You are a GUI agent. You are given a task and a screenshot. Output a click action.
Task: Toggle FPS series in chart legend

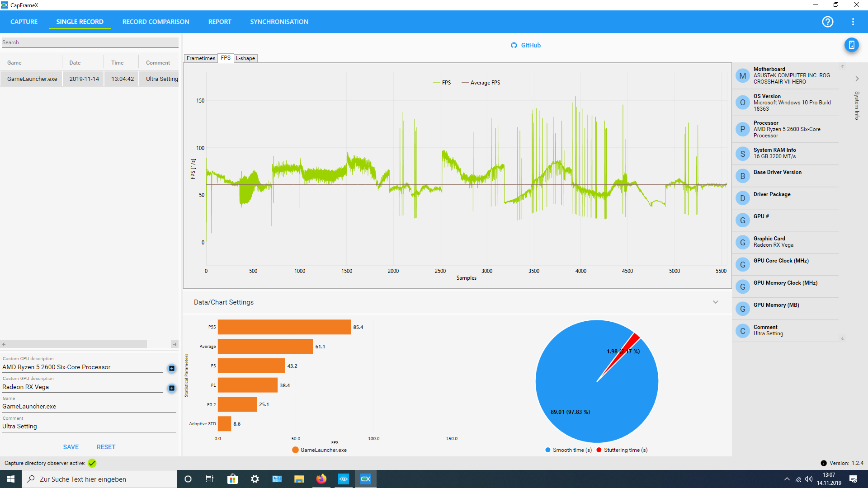(x=442, y=83)
